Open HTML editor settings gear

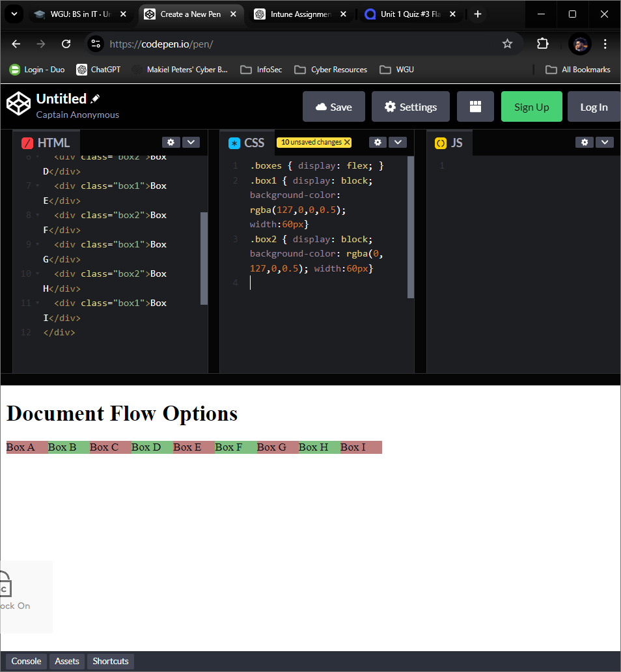(171, 142)
